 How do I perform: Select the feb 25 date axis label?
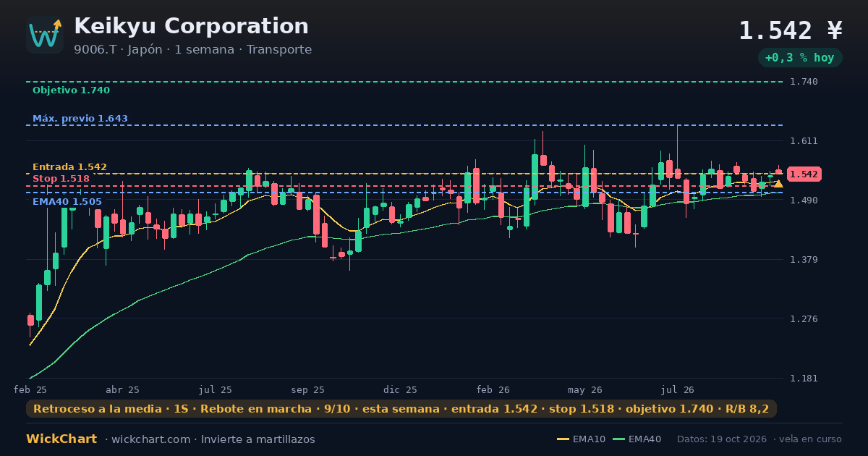click(30, 389)
